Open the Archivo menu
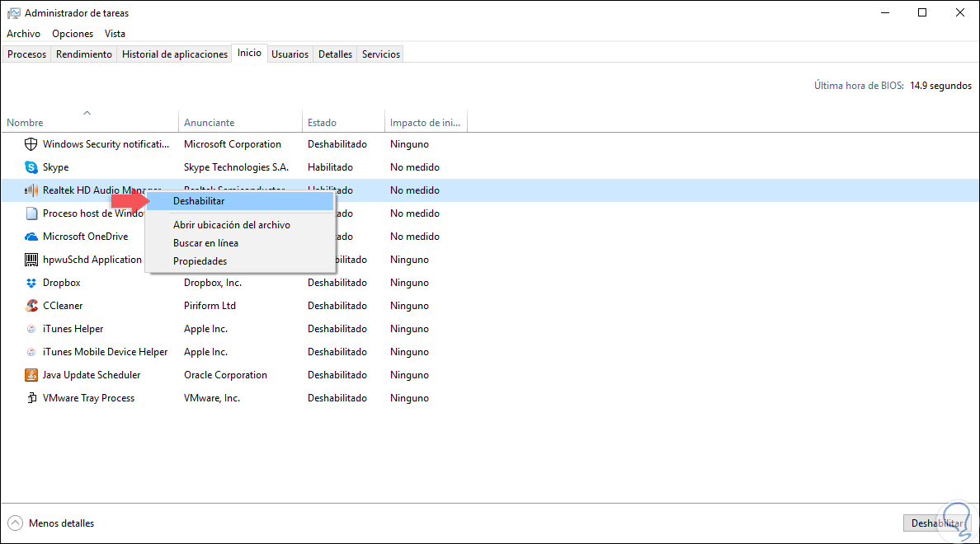The height and width of the screenshot is (544, 980). pos(23,34)
